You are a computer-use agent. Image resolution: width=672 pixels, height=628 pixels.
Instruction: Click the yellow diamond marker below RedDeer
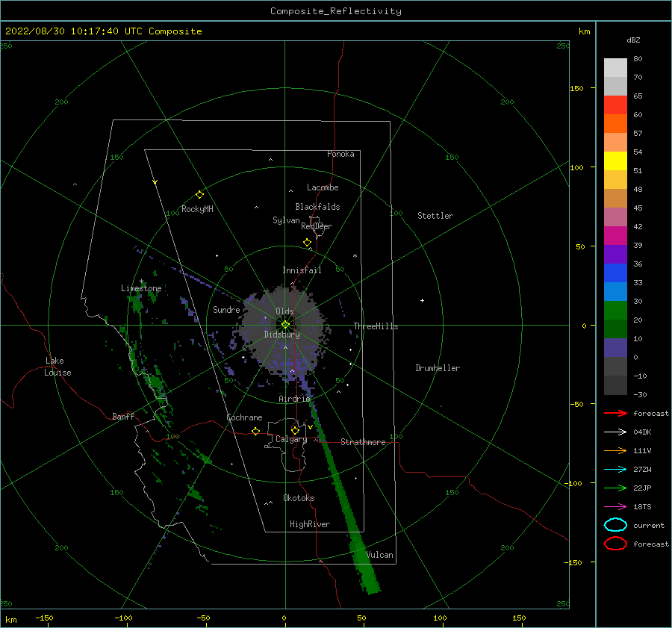308,243
